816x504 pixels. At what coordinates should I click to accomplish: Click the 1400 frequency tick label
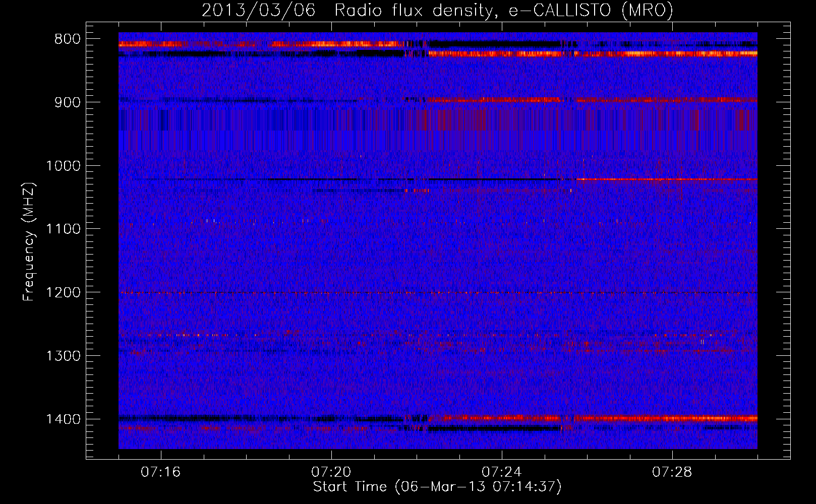click(63, 419)
